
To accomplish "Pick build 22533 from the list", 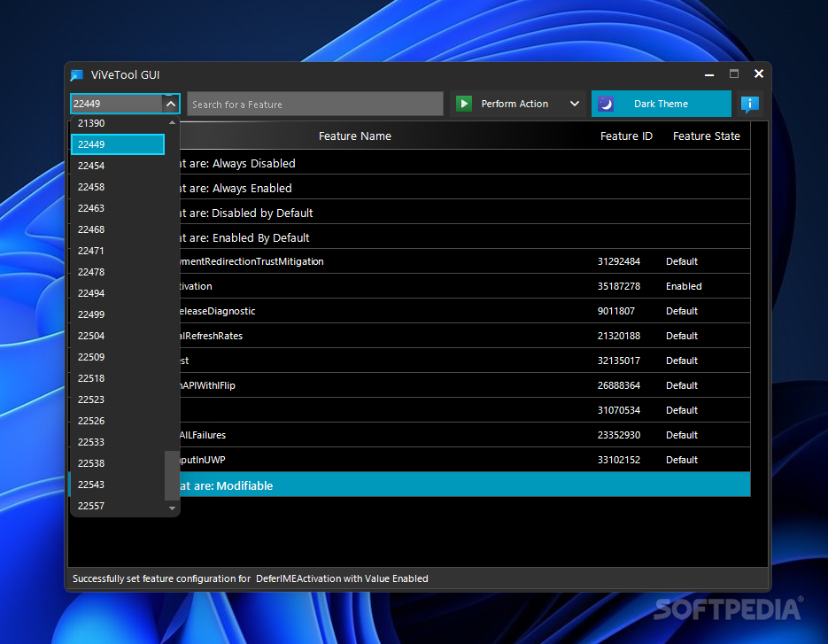I will click(x=118, y=442).
